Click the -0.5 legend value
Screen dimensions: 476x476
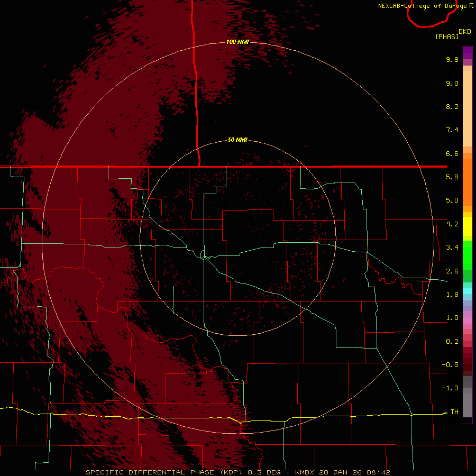450,365
